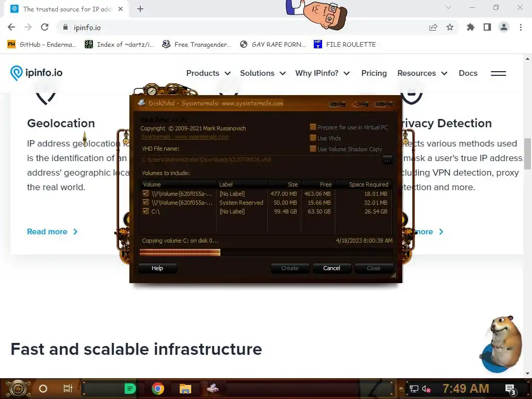Expand the Resources dropdown menu
The width and height of the screenshot is (532, 399).
pyautogui.click(x=422, y=73)
